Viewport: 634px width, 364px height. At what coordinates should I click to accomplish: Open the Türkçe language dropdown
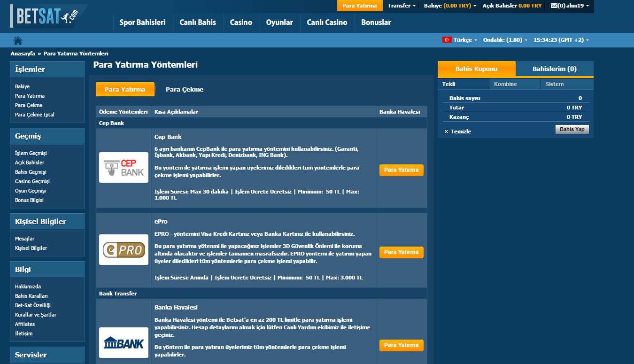465,40
